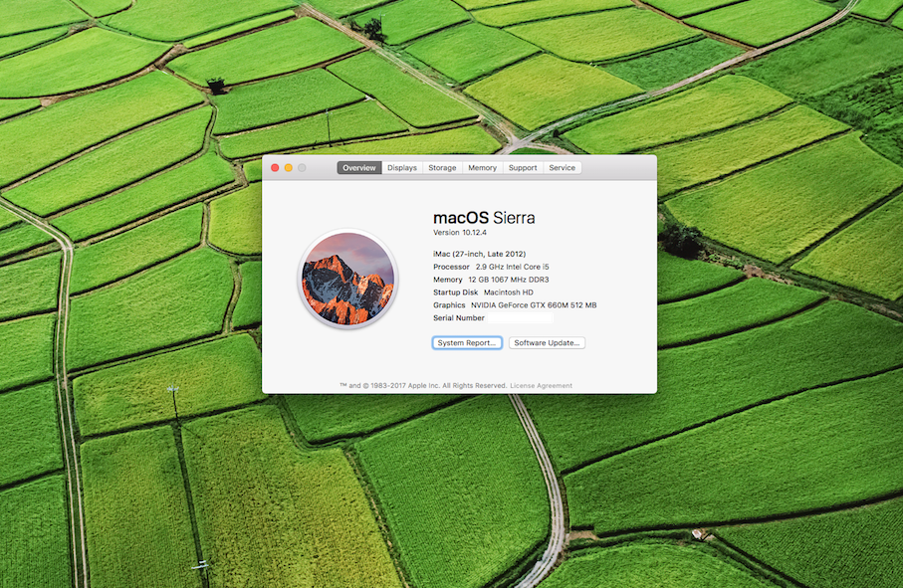Open the License Agreement link
This screenshot has width=903, height=588.
[x=542, y=386]
